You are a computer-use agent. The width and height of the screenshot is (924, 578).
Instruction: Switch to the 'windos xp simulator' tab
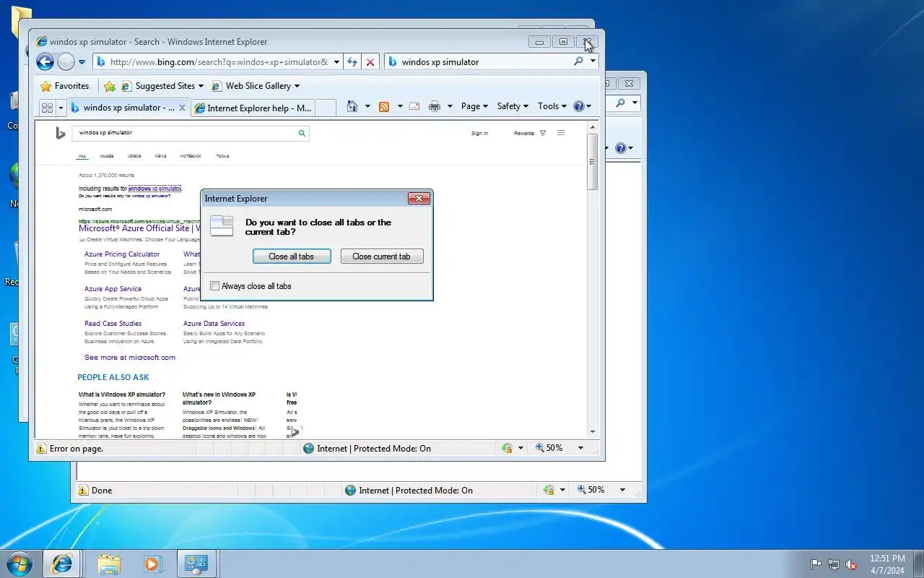(x=123, y=108)
